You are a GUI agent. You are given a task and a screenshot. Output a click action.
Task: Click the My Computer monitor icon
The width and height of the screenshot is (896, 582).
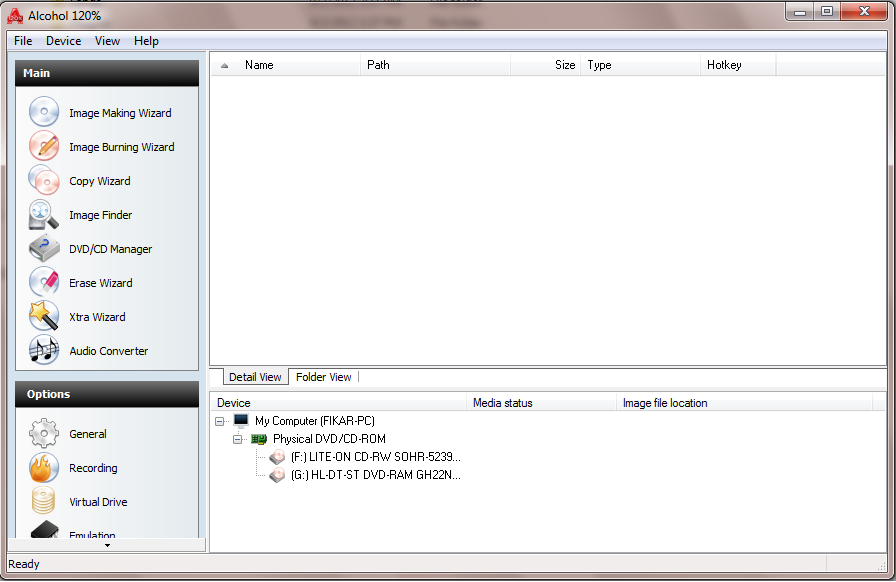tap(241, 421)
